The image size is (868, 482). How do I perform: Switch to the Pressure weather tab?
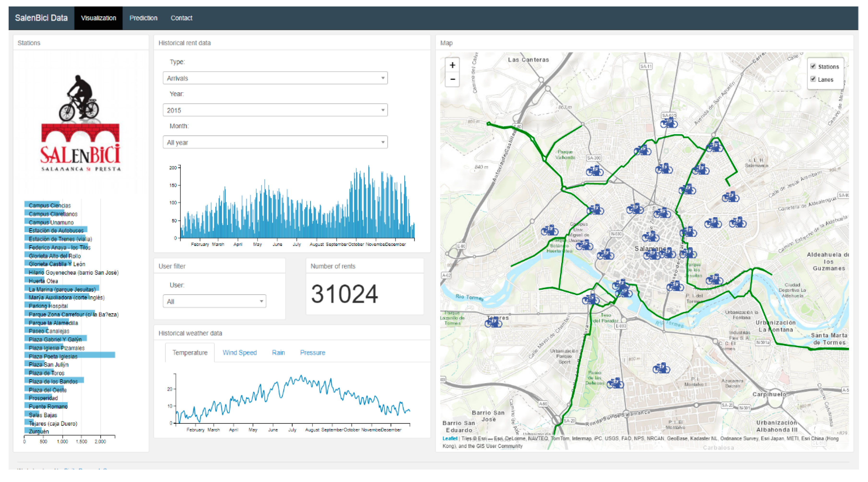click(x=312, y=352)
